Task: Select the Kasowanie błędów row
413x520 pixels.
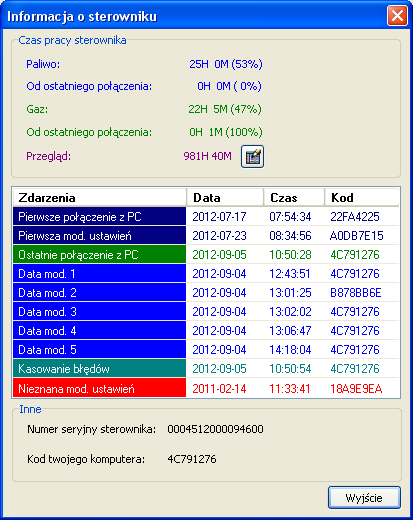Action: point(206,369)
